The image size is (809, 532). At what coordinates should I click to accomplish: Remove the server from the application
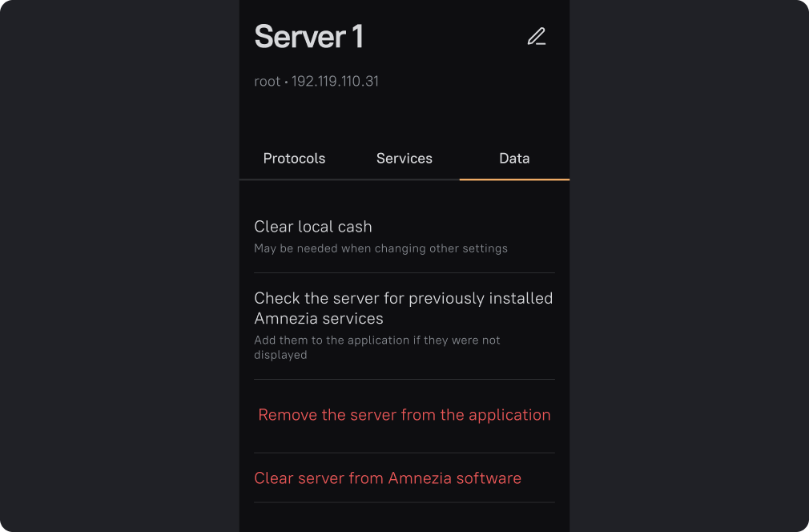click(x=404, y=415)
